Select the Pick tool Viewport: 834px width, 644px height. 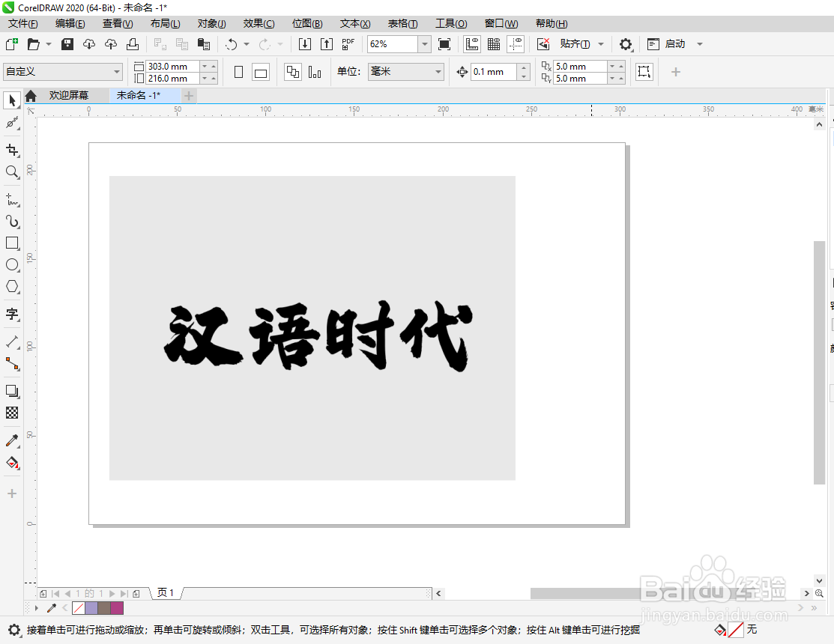coord(11,100)
